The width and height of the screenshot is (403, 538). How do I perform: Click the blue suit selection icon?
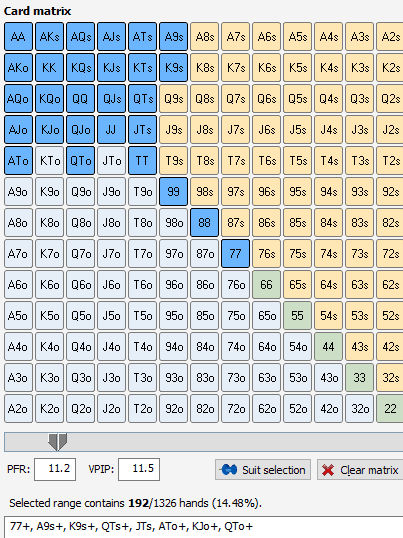(229, 469)
